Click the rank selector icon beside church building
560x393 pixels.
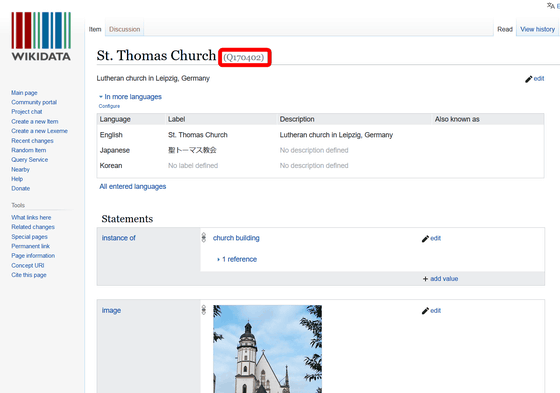(x=204, y=238)
